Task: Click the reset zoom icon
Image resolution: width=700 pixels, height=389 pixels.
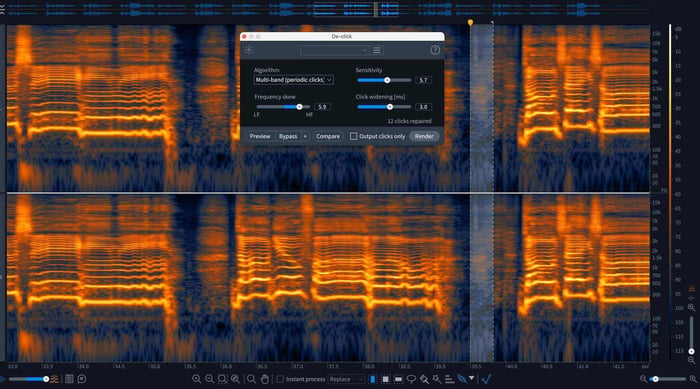Action: pyautogui.click(x=235, y=379)
